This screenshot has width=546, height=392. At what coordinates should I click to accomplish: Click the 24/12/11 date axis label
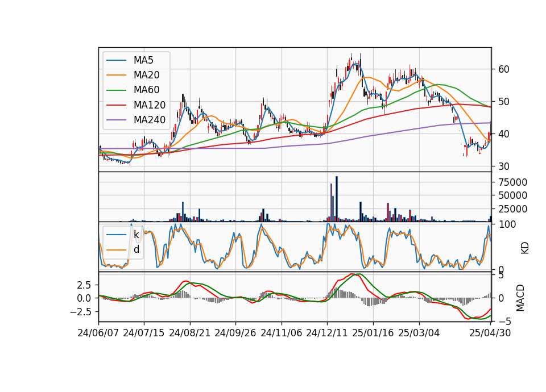point(327,333)
